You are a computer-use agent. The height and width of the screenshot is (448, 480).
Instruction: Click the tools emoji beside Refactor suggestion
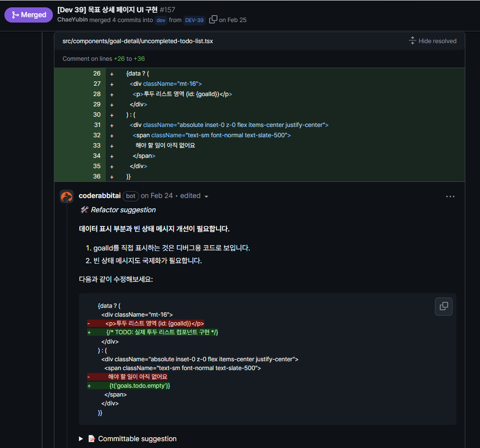(84, 210)
